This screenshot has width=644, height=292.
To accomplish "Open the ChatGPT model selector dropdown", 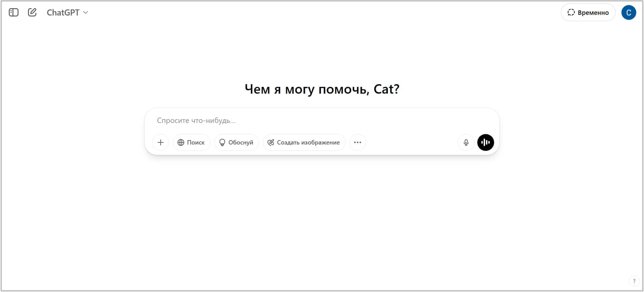I will coord(67,12).
